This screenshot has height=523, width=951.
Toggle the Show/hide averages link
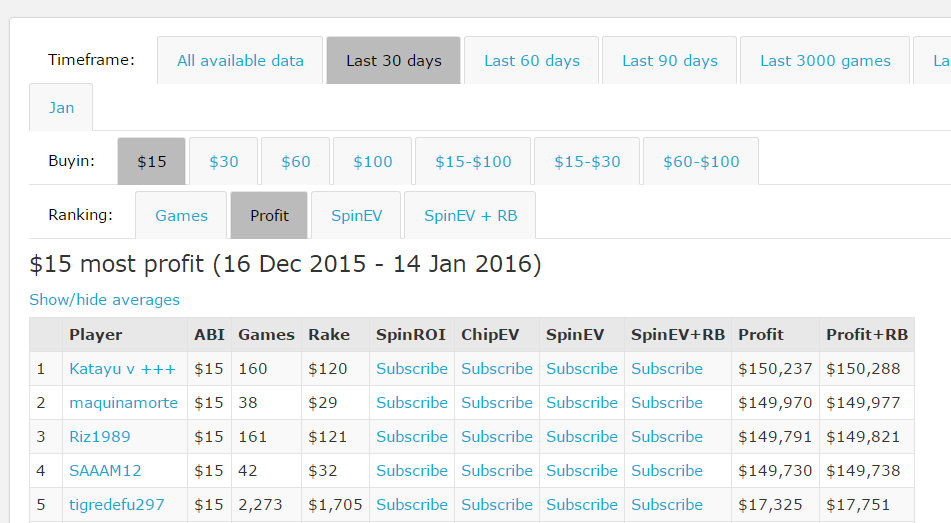tap(105, 300)
